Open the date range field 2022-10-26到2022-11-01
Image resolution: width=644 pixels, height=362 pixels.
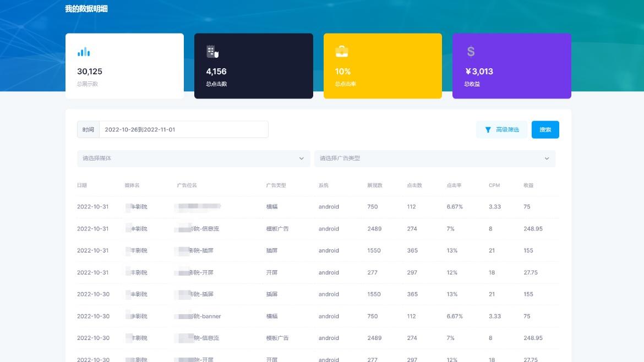point(184,129)
